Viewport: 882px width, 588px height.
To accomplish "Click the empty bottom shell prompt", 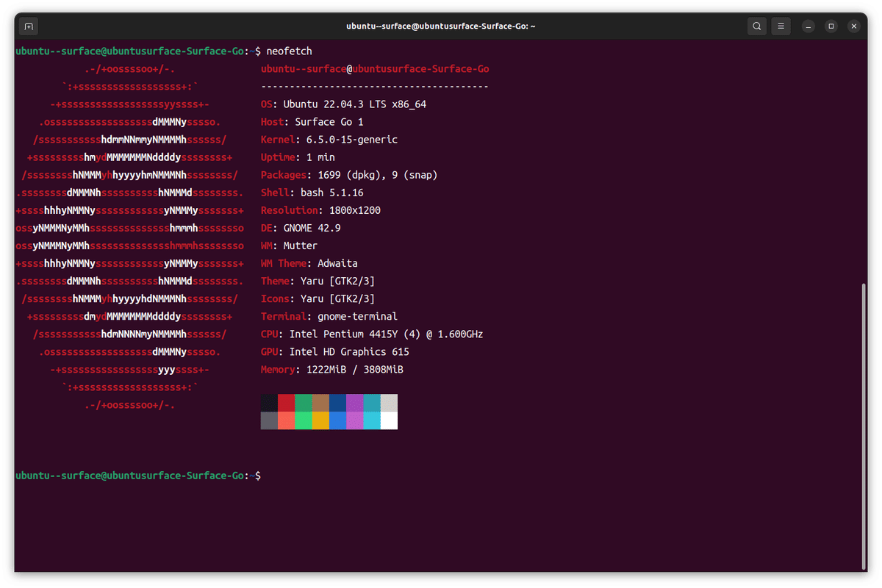I will point(138,476).
